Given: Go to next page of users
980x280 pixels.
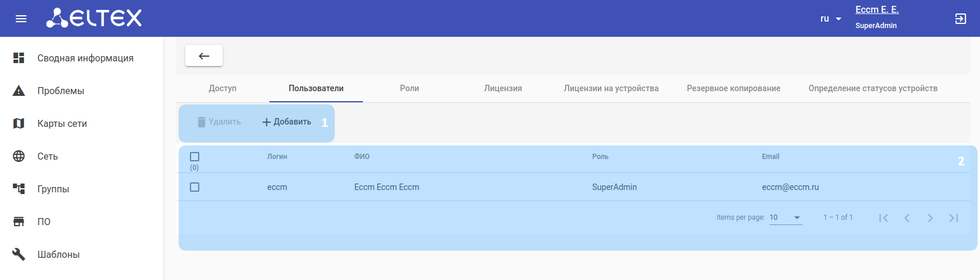Looking at the screenshot, I should tap(930, 218).
